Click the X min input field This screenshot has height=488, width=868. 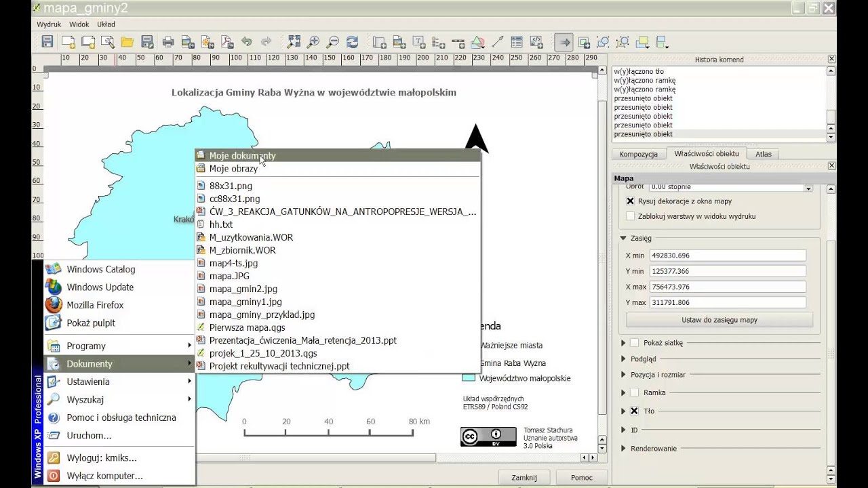coord(728,256)
